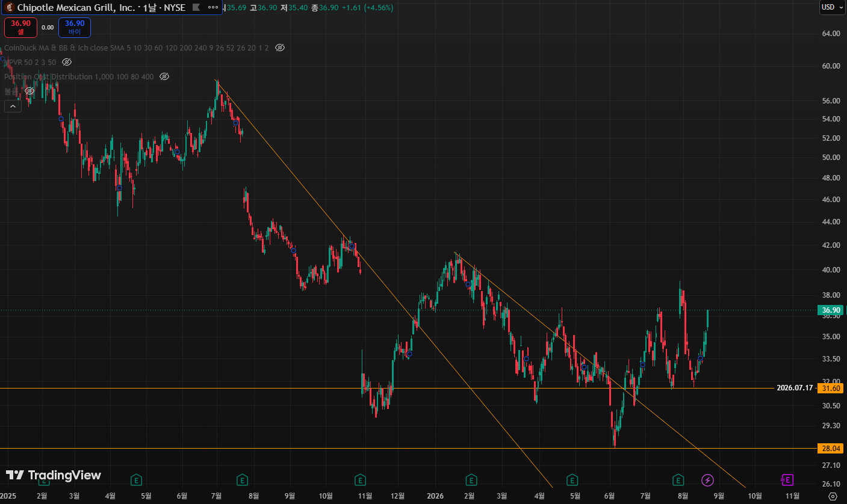Click the 29.30 price scale label
Screen dimensions: 847x504
[x=830, y=426]
